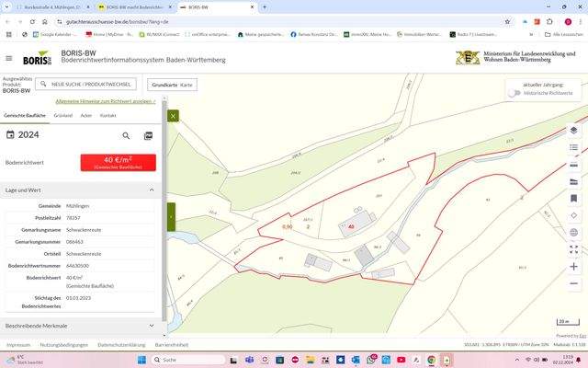This screenshot has width=588, height=368.
Task: Select the Grundkarte basemap option
Action: (164, 85)
